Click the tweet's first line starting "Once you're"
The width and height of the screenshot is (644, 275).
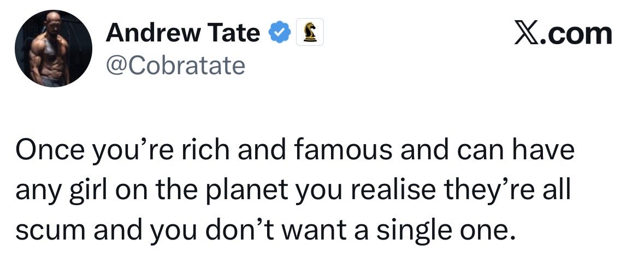[294, 152]
